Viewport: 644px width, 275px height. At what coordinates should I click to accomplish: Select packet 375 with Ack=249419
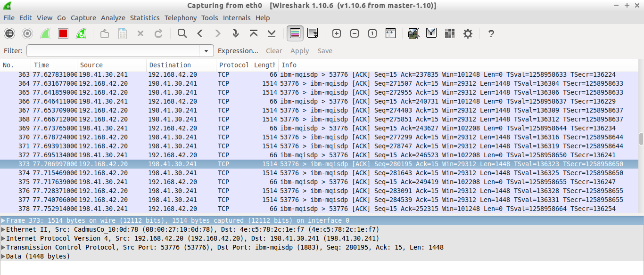[319, 182]
